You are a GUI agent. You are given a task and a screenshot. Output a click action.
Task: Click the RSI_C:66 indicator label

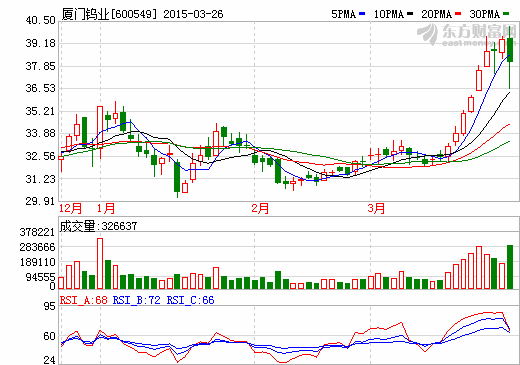(x=190, y=300)
